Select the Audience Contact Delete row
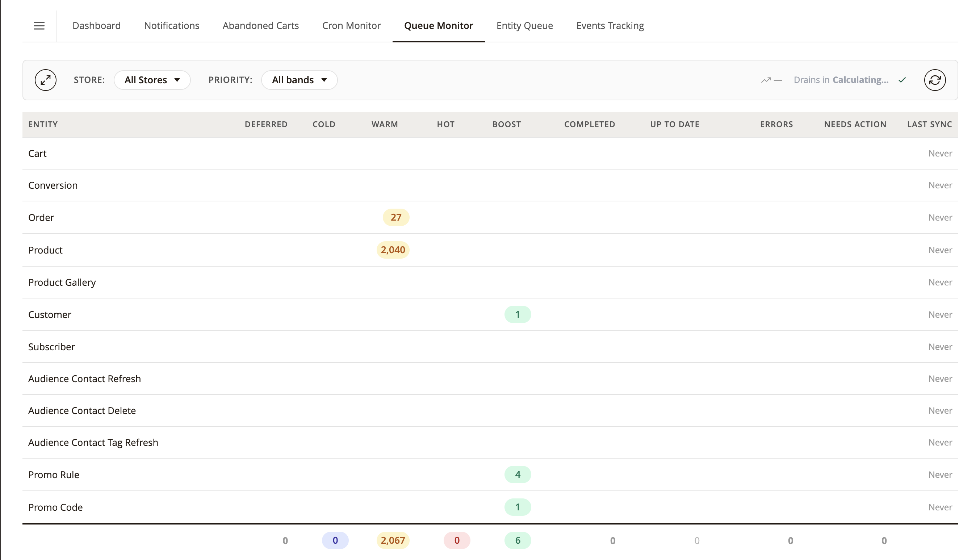 (x=490, y=411)
